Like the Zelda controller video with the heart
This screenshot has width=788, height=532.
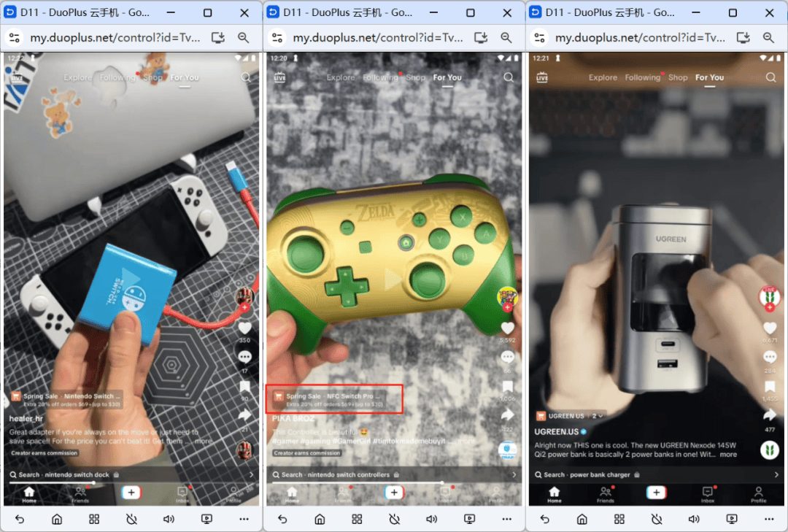pos(507,328)
